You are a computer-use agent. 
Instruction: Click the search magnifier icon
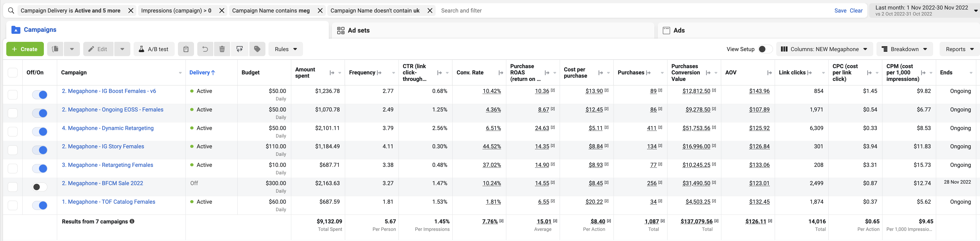pyautogui.click(x=11, y=11)
